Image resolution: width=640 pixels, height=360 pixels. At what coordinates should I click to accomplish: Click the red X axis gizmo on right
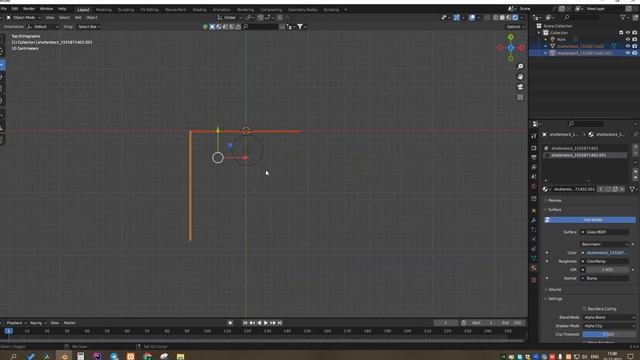point(522,48)
